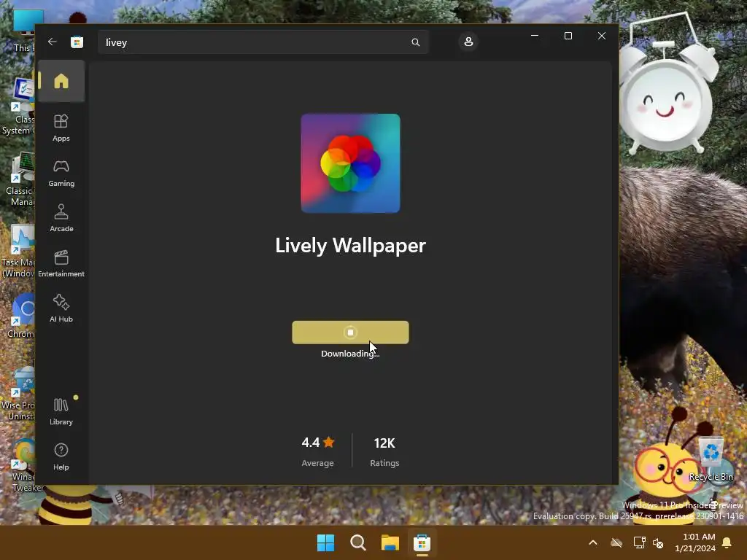Click the Lively Wallpaper app icon

(x=350, y=163)
